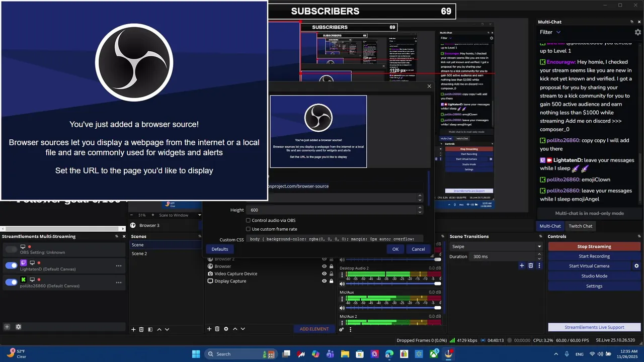Mute Mic/Aux speaker icon

[342, 308]
